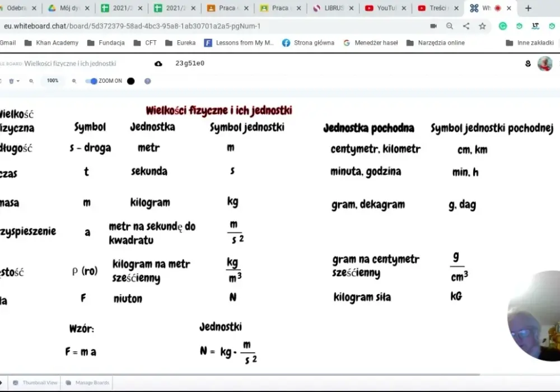Click the board code 23g51e0
The image size is (560, 392).
tap(190, 63)
